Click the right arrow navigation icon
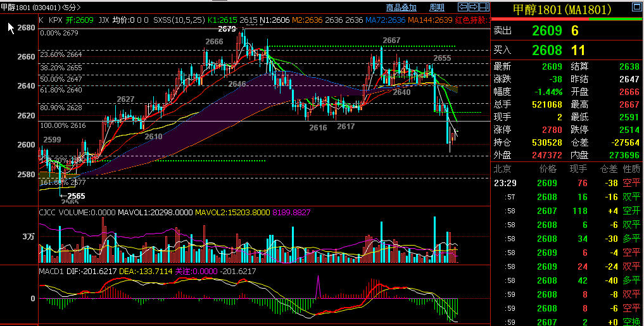The height and width of the screenshot is (326, 644). [x=472, y=8]
